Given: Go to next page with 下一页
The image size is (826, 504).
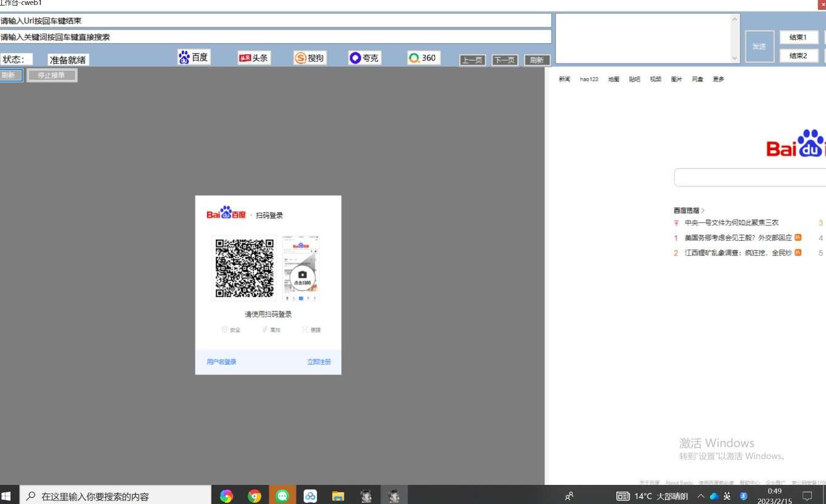Looking at the screenshot, I should click(505, 60).
